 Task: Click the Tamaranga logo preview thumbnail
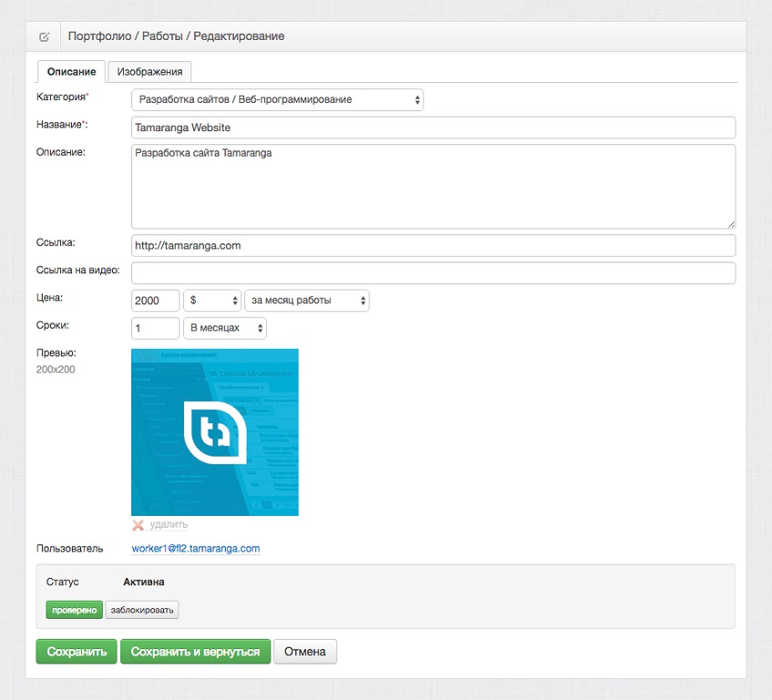tap(215, 432)
